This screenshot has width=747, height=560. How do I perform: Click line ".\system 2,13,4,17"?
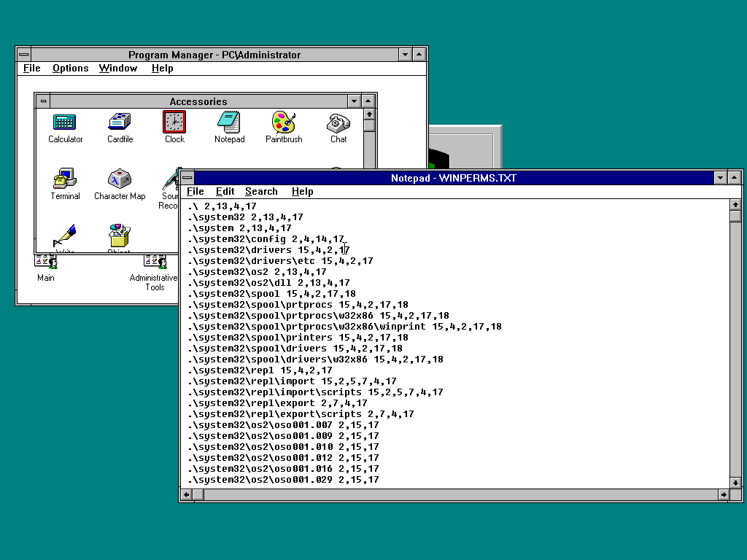[239, 228]
